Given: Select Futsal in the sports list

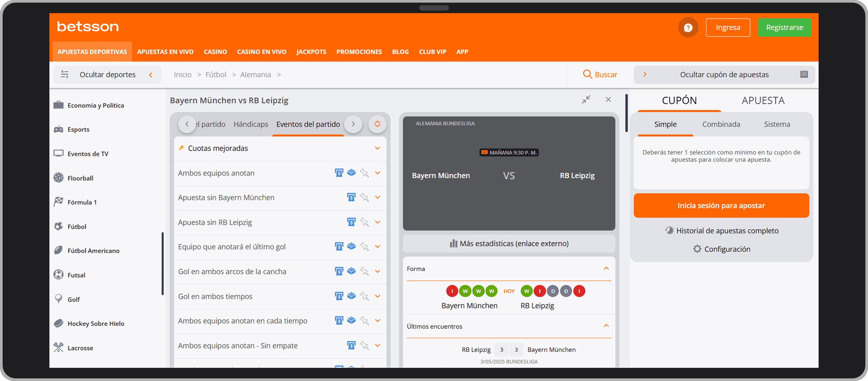Looking at the screenshot, I should pyautogui.click(x=76, y=275).
